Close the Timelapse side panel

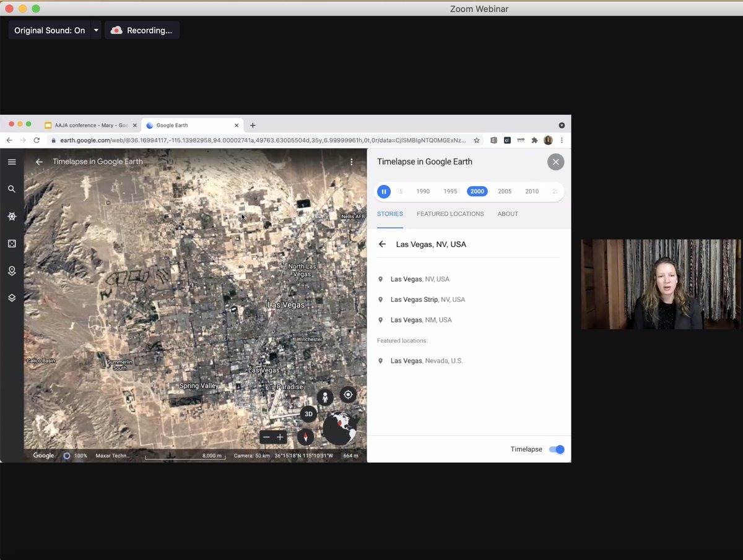click(555, 162)
